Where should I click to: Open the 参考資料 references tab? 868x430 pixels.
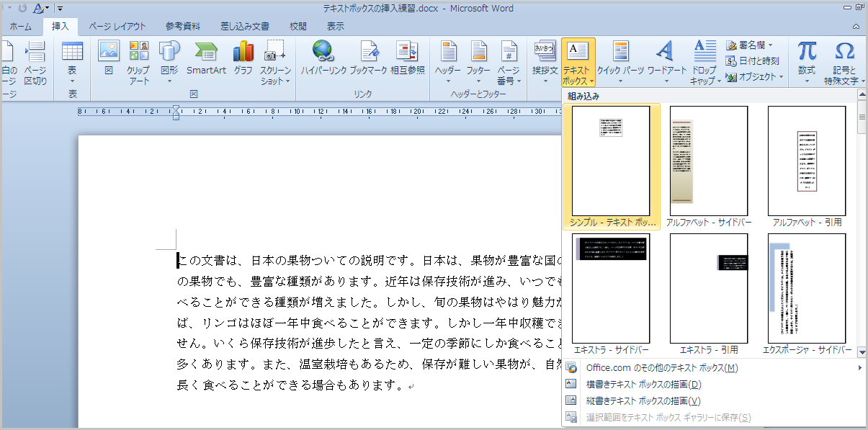coord(183,27)
